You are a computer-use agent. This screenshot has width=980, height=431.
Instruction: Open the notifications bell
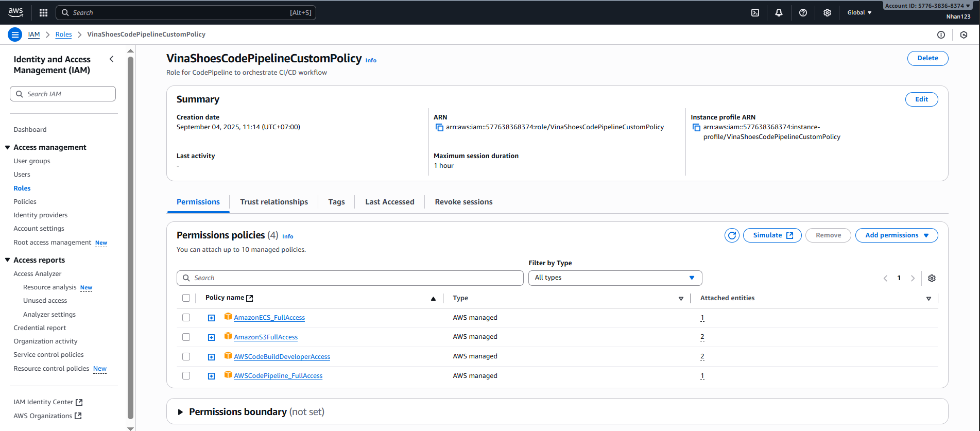click(x=779, y=12)
